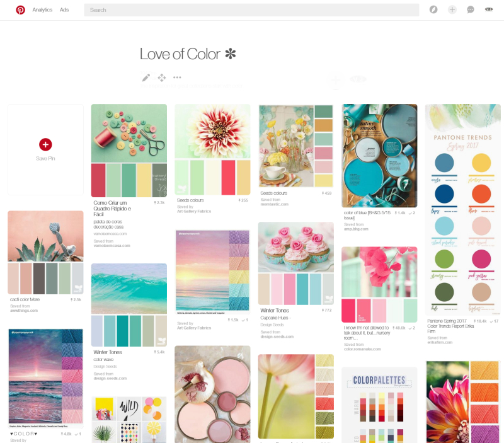
Task: Open the Ads menu
Action: pyautogui.click(x=63, y=9)
